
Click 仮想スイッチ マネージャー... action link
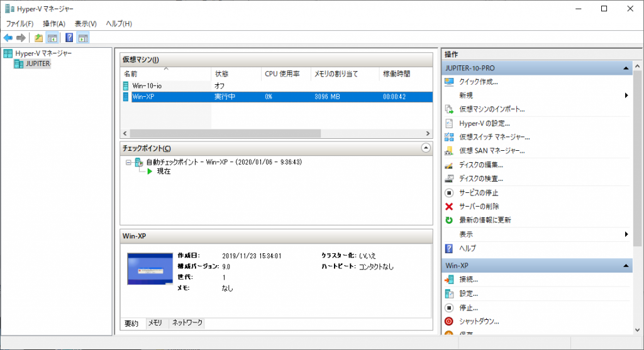tap(494, 137)
